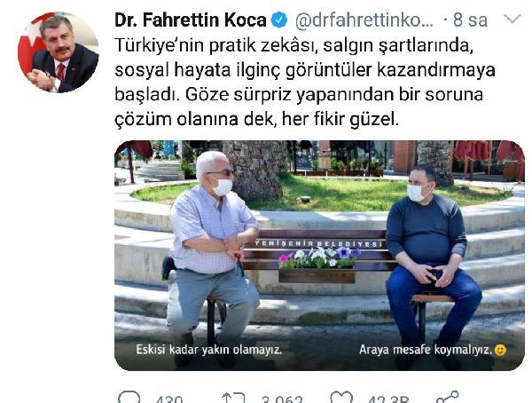The height and width of the screenshot is (403, 532).
Task: View the 3.062 retweets count
Action: click(x=282, y=399)
